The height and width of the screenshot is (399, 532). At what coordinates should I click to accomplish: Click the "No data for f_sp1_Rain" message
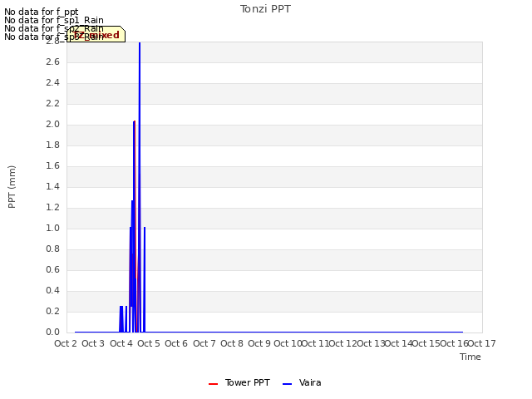(53, 20)
